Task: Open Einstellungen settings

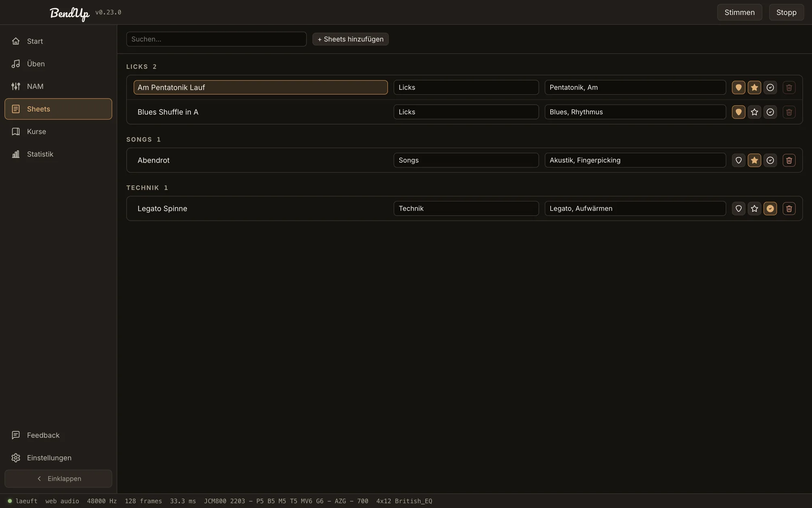Action: [58, 458]
